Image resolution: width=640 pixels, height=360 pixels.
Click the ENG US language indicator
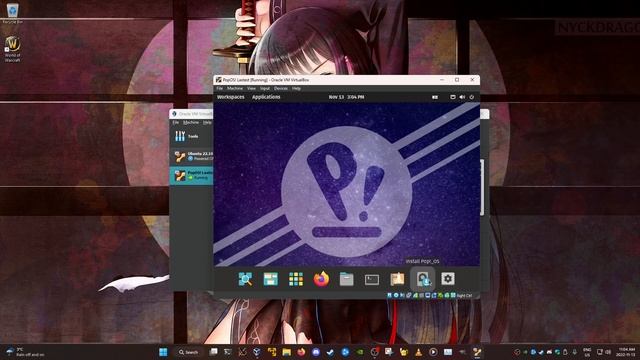coord(587,352)
